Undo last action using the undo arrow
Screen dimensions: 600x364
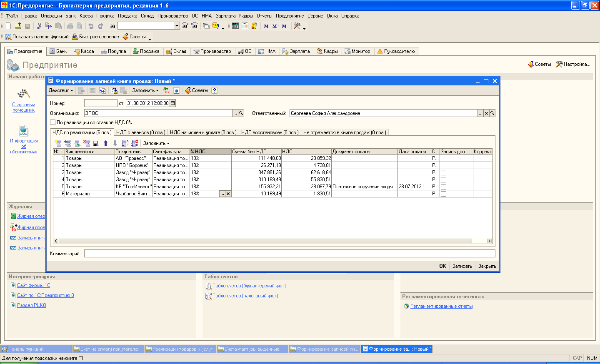[91, 26]
